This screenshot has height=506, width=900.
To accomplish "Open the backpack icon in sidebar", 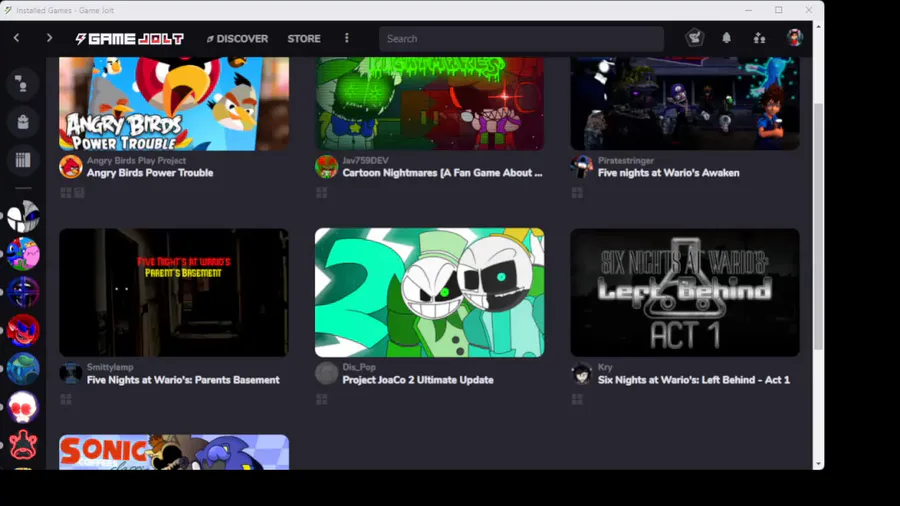I will tap(23, 122).
